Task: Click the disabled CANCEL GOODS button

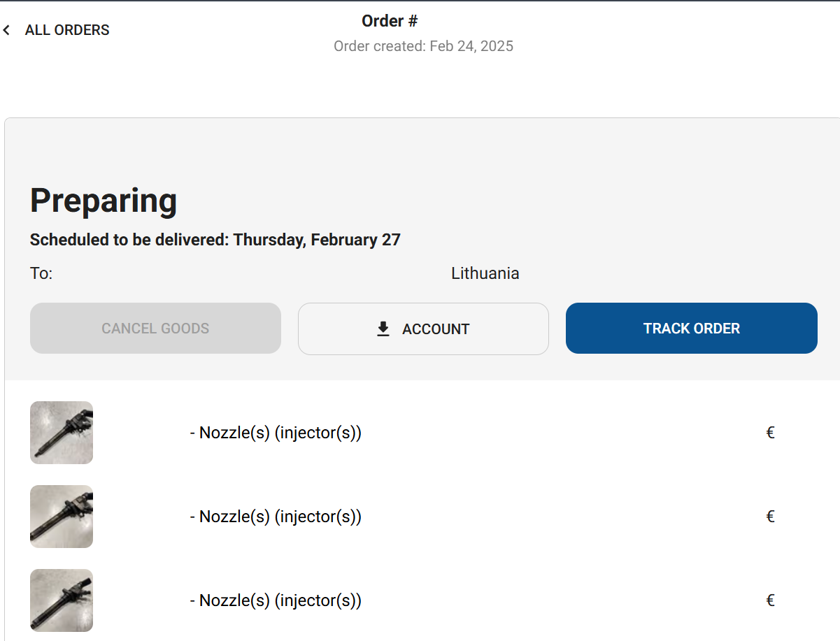Action: pyautogui.click(x=155, y=329)
